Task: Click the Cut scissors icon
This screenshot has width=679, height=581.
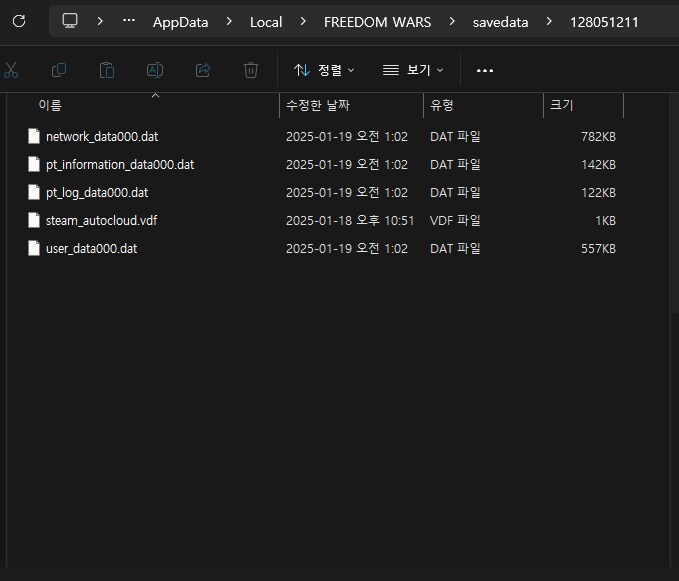Action: (x=11, y=70)
